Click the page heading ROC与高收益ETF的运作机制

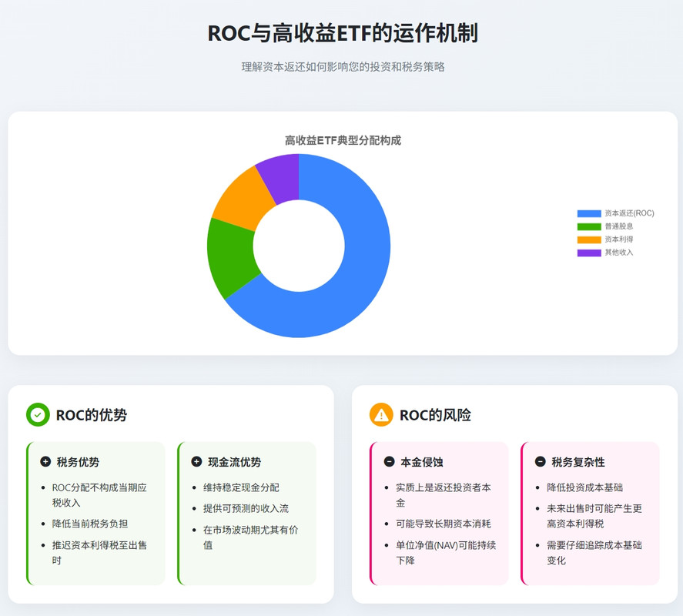343,33
